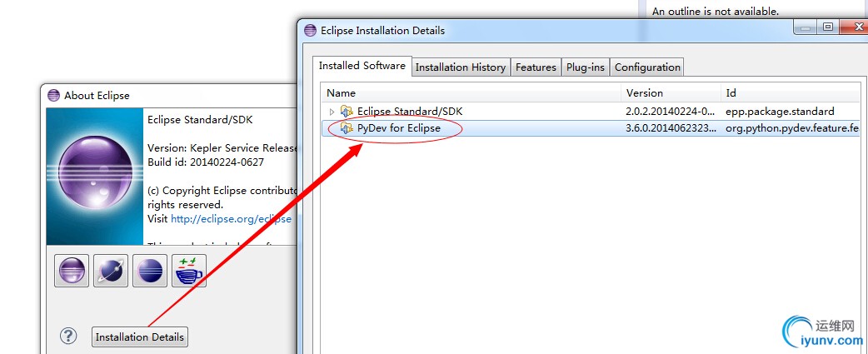Open the http://eclipse.org/eclipse link
Viewport: 868px width, 354px height.
pos(231,219)
